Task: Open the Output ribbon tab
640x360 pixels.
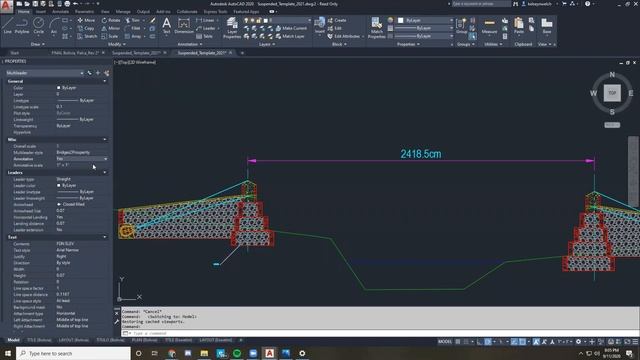Action: point(143,11)
